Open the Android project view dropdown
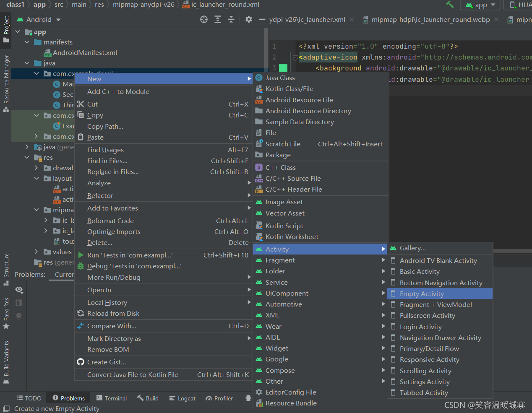This screenshot has height=413, width=532. pyautogui.click(x=39, y=20)
